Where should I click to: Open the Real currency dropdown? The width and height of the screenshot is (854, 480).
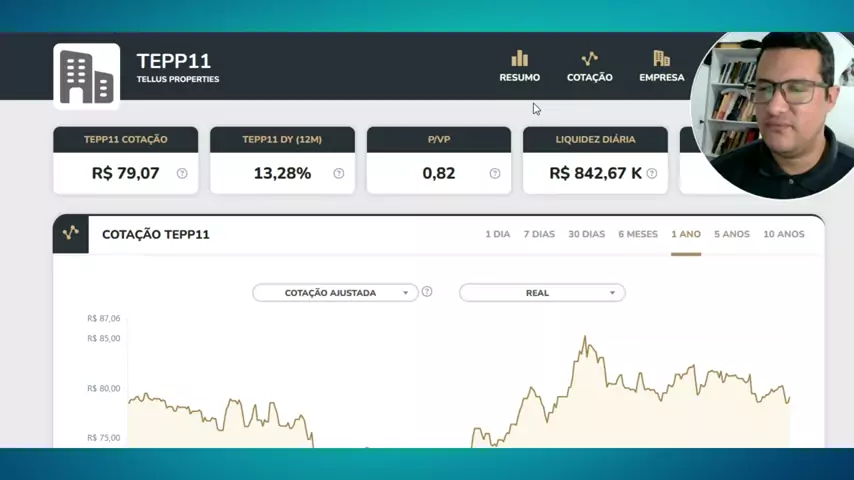pos(542,293)
